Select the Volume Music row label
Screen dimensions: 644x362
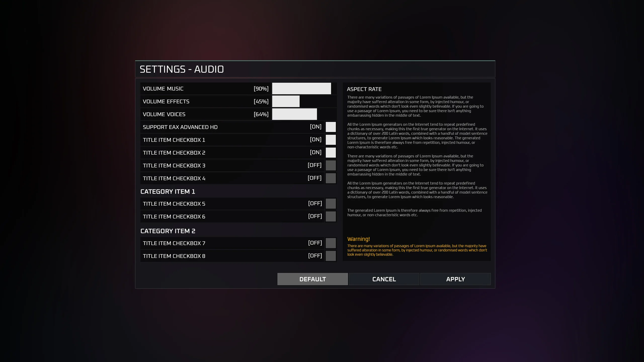coord(163,89)
